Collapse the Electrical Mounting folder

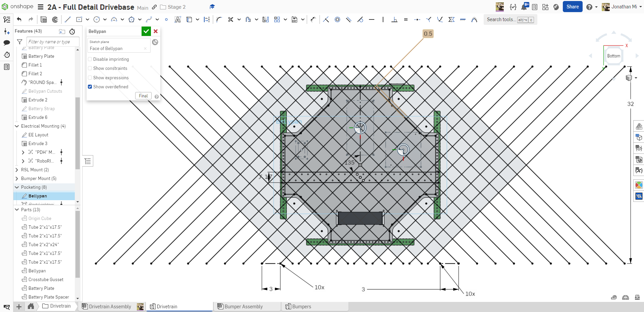[x=17, y=126]
